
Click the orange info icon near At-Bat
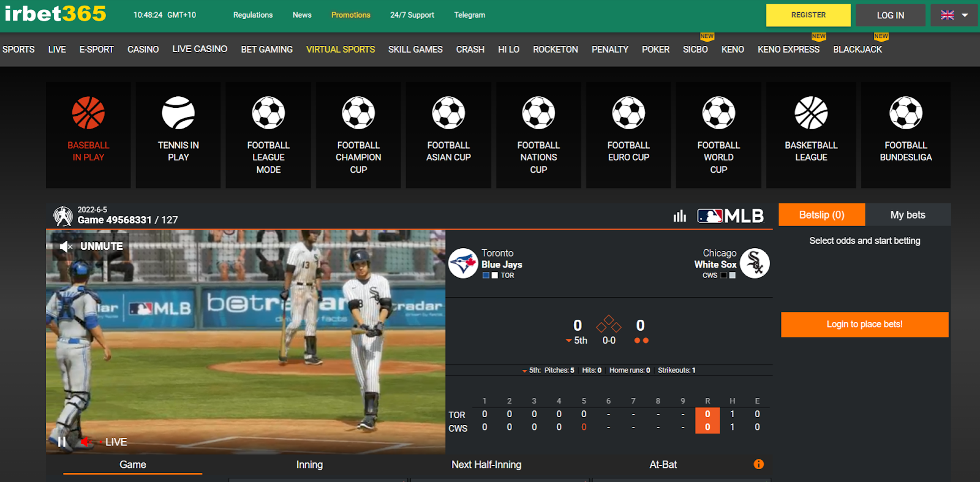[x=759, y=464]
